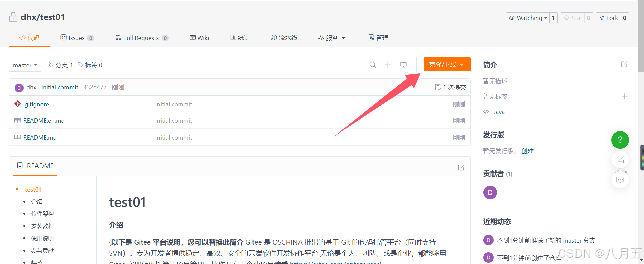The width and height of the screenshot is (644, 264).
Task: Switch to the 代码 tab
Action: [29, 38]
